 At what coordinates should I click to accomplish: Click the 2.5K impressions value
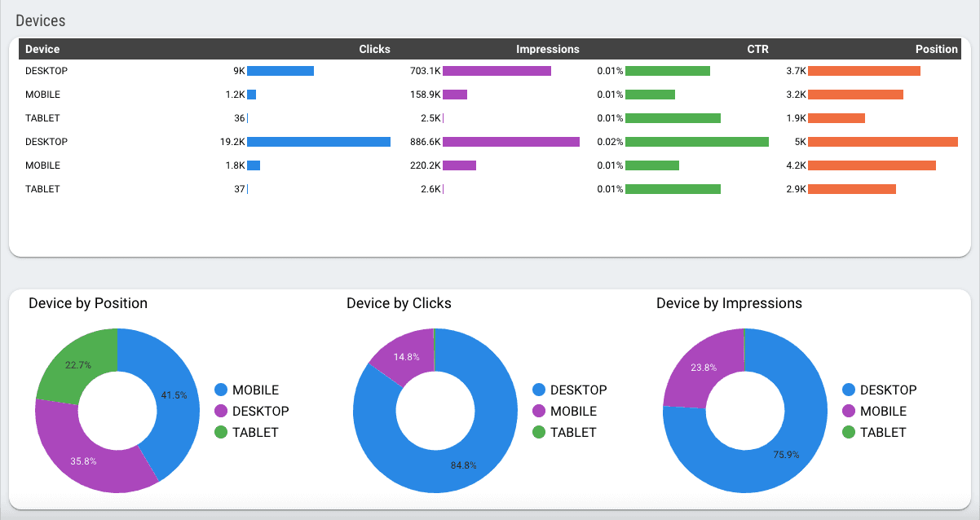pos(431,118)
